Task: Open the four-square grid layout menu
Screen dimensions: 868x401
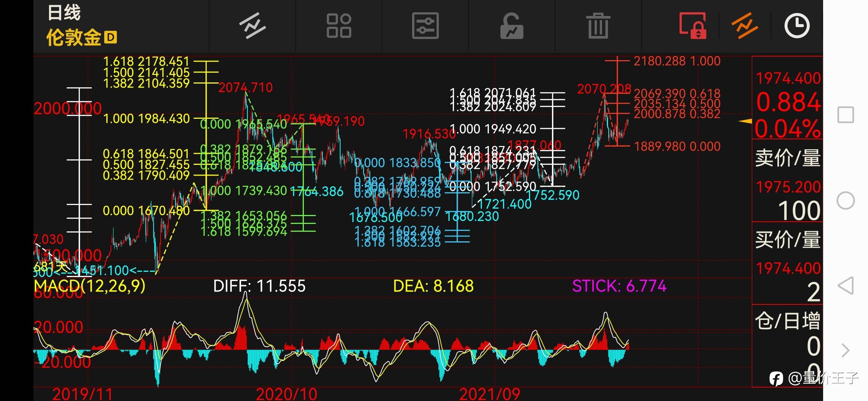Action: [x=339, y=26]
